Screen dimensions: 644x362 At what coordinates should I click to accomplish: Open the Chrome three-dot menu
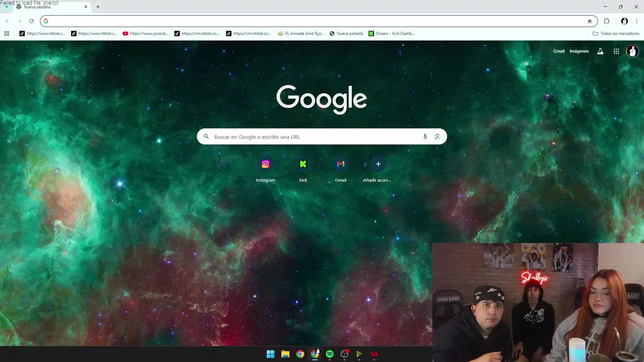[636, 21]
